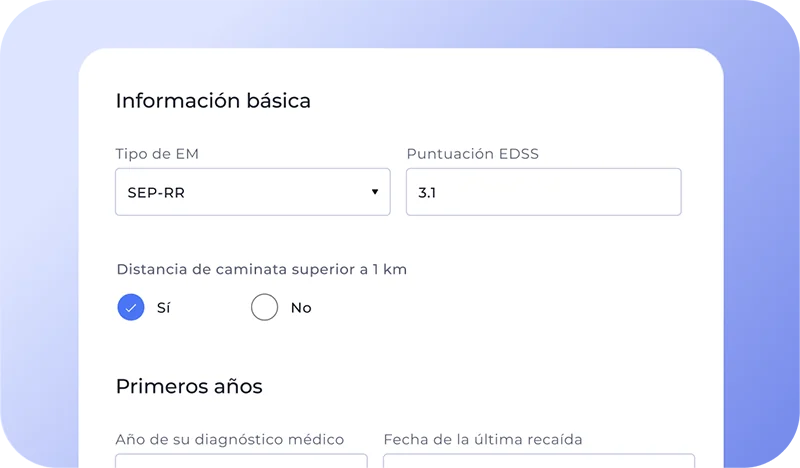Click the Distancia de caminata superior label
The height and width of the screenshot is (468, 800).
click(x=262, y=269)
